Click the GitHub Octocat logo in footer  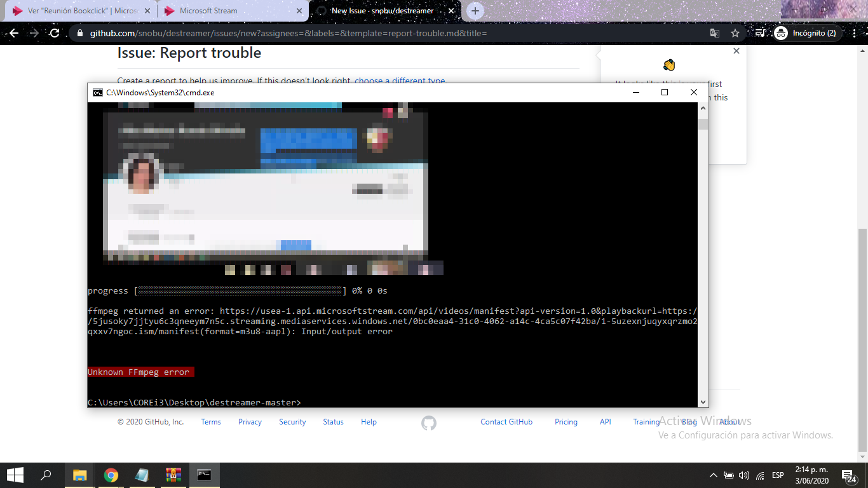[429, 423]
